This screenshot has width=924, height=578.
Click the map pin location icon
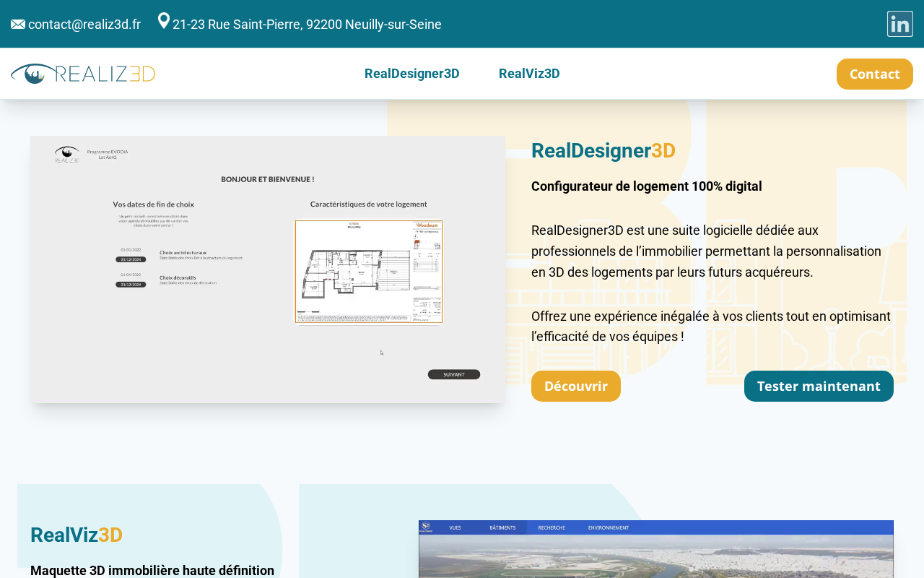164,21
